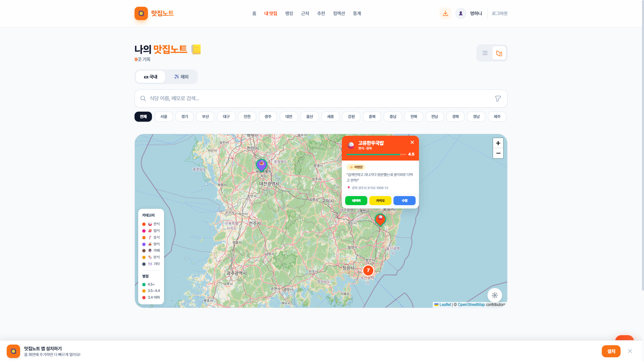Screen dimensions: 644x362
Task: Select the red map pin near 경주
Action: (380, 220)
